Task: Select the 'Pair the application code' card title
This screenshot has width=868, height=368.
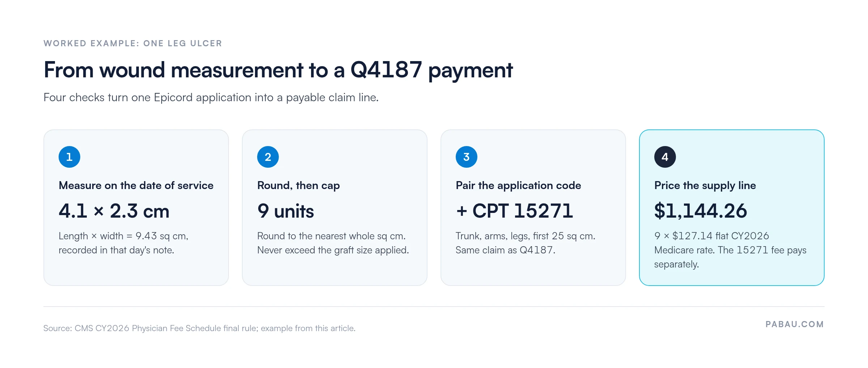Action: click(518, 185)
